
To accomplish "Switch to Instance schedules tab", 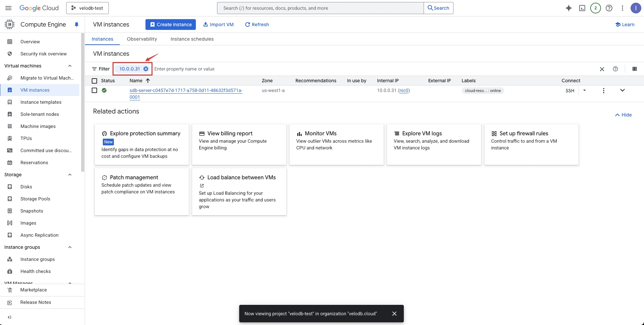I will point(192,39).
